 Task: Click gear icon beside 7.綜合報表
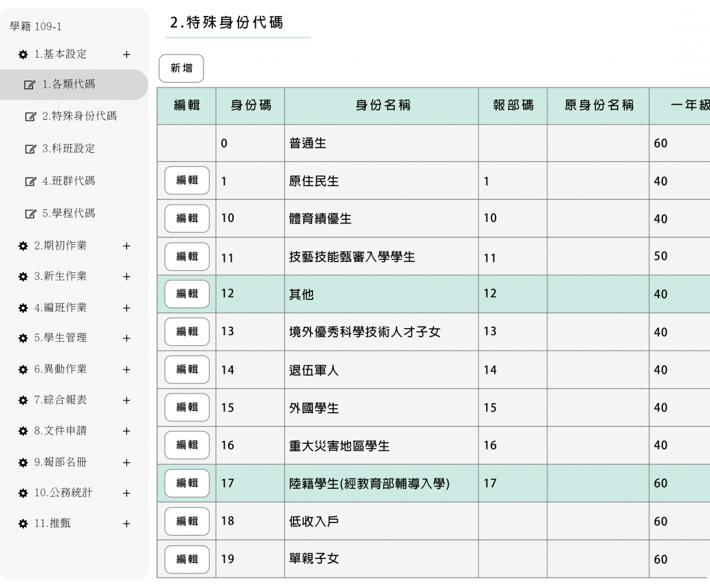coord(23,401)
